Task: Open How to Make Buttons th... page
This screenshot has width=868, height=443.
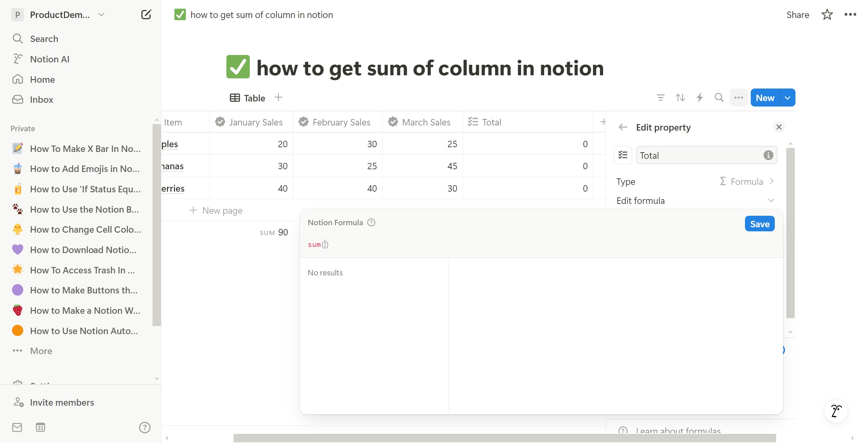Action: click(x=84, y=290)
